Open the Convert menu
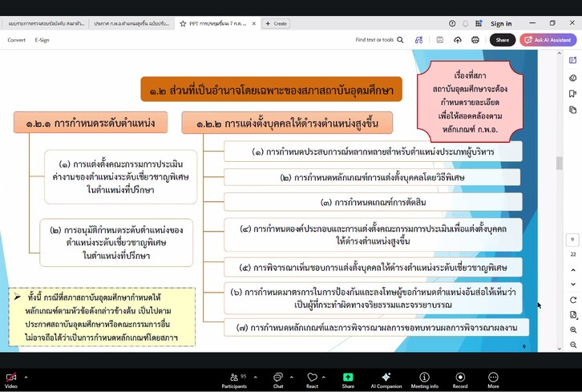The image size is (582, 392). (x=16, y=40)
